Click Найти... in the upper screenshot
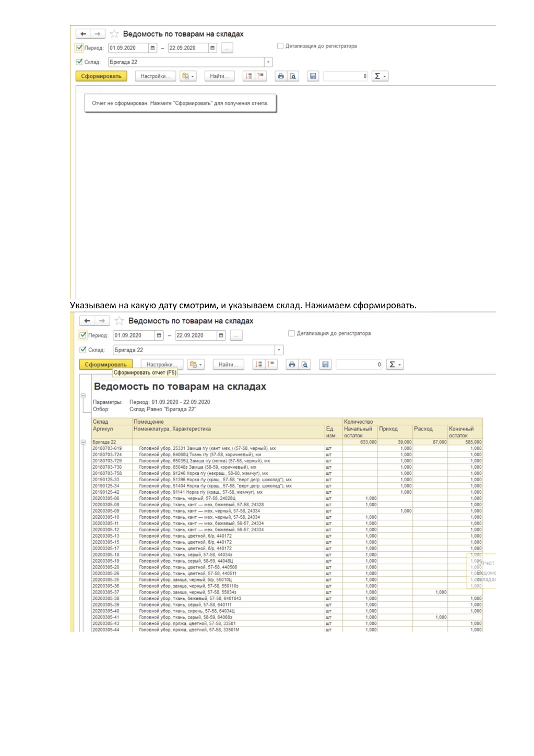534x756 pixels. [x=219, y=76]
